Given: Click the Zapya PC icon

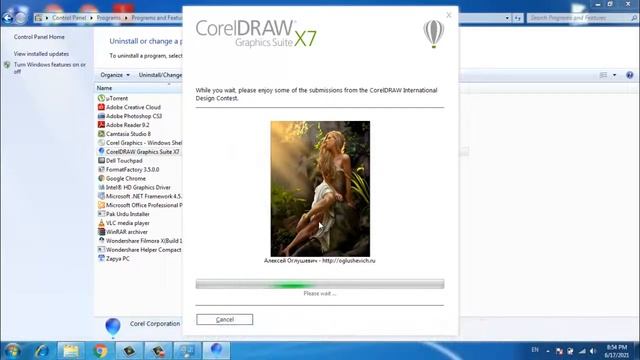Looking at the screenshot, I should [x=101, y=258].
